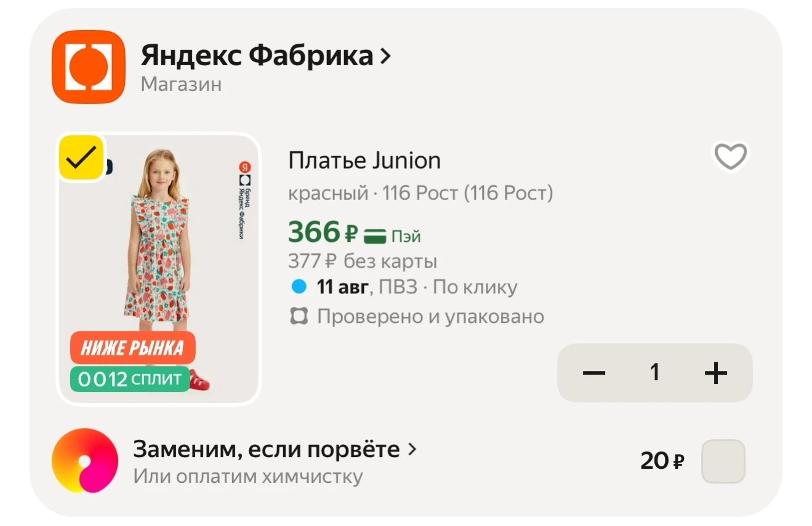Viewport: 812px width, 526px height.
Task: Expand the Яндекс Фабрика store chevron
Action: tap(386, 56)
